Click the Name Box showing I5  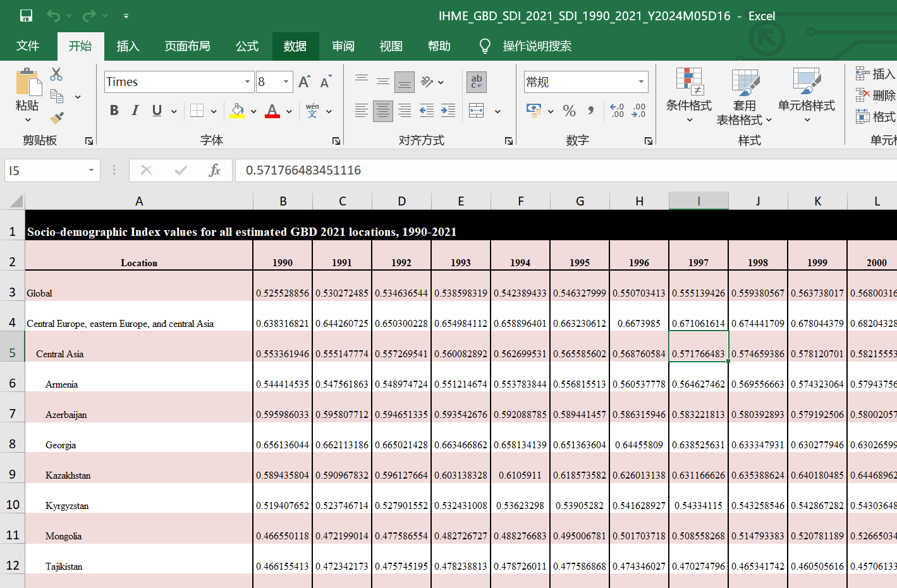click(44, 171)
